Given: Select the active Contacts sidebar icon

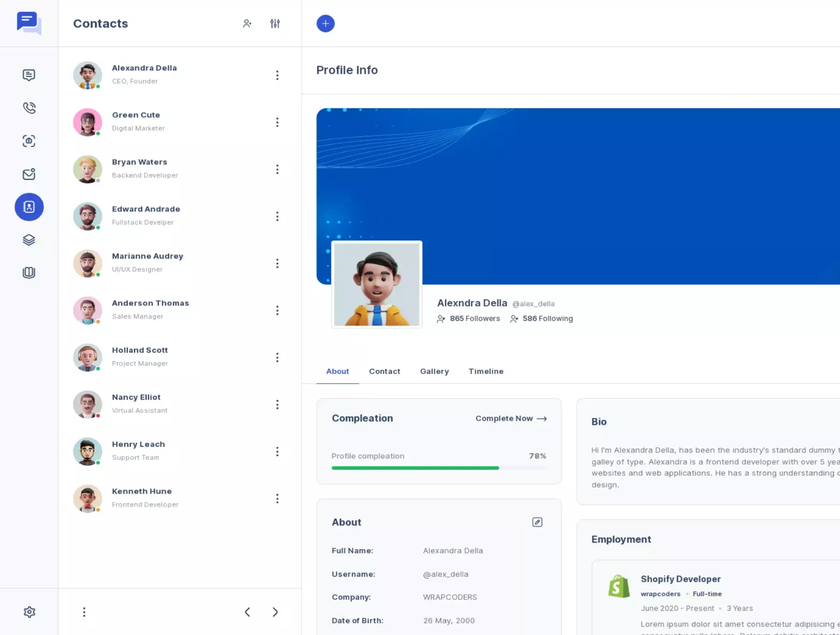Looking at the screenshot, I should coord(29,207).
